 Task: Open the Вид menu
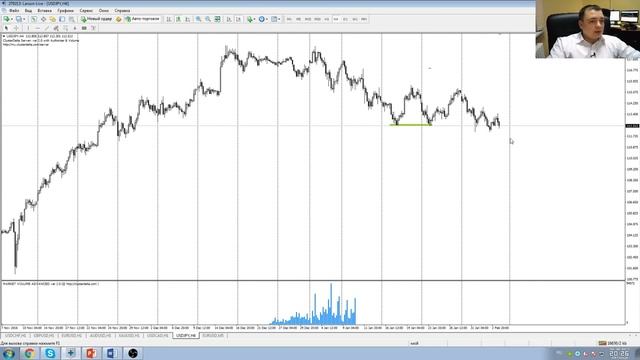tap(28, 11)
